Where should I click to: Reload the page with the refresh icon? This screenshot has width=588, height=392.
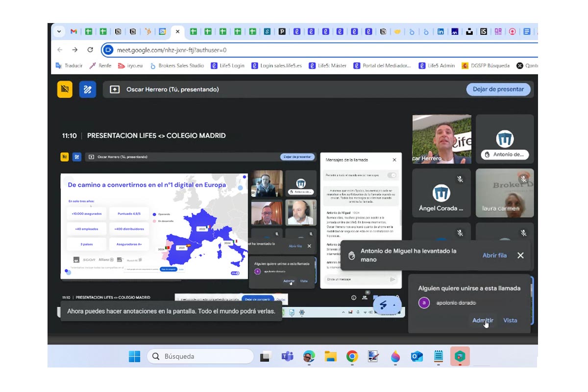tap(90, 49)
